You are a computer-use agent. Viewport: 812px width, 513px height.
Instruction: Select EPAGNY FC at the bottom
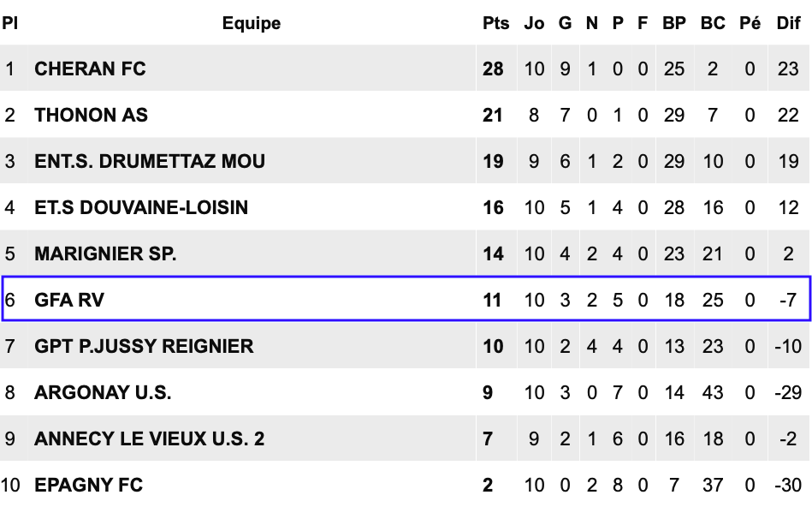coord(88,485)
